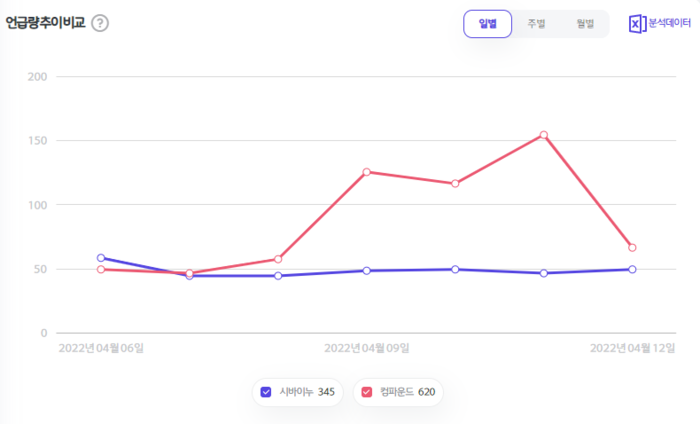Switch to the 주별 tab
700x424 pixels.
click(537, 23)
